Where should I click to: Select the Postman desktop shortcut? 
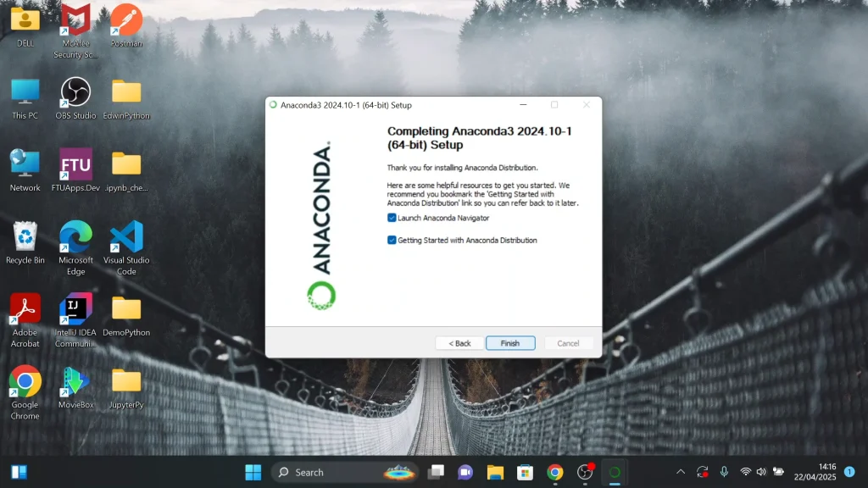pyautogui.click(x=126, y=26)
